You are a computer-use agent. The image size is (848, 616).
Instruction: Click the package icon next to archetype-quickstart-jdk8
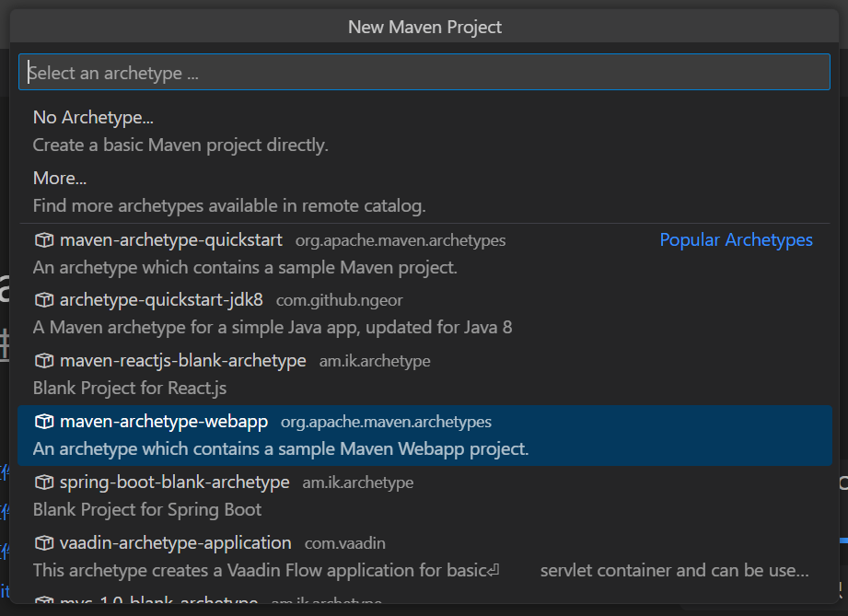(x=43, y=300)
